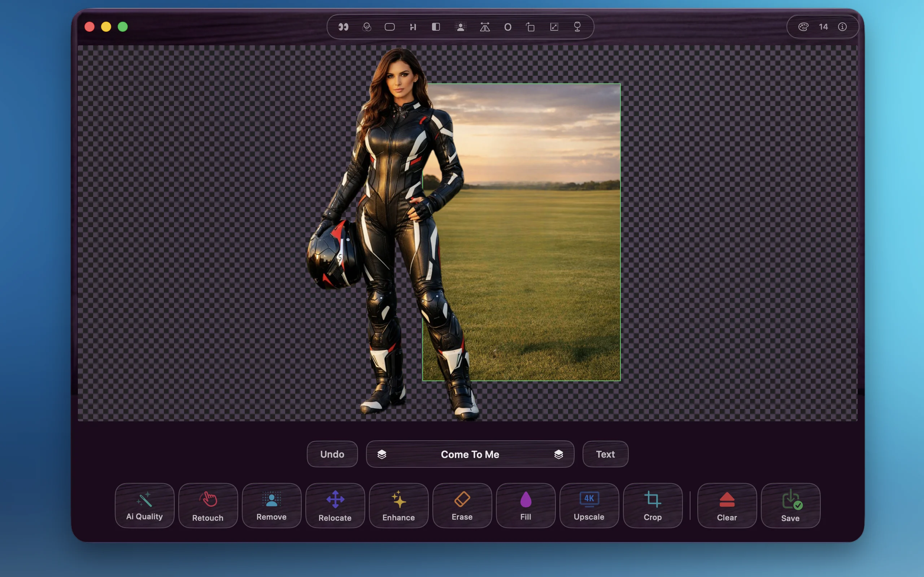Click the rotate square icon
The image size is (924, 577).
click(x=530, y=27)
